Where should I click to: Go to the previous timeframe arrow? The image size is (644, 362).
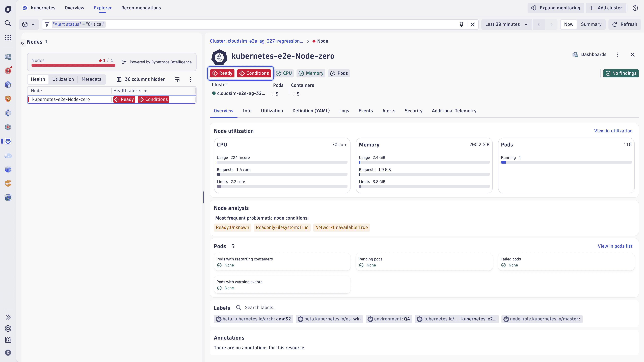click(x=539, y=24)
